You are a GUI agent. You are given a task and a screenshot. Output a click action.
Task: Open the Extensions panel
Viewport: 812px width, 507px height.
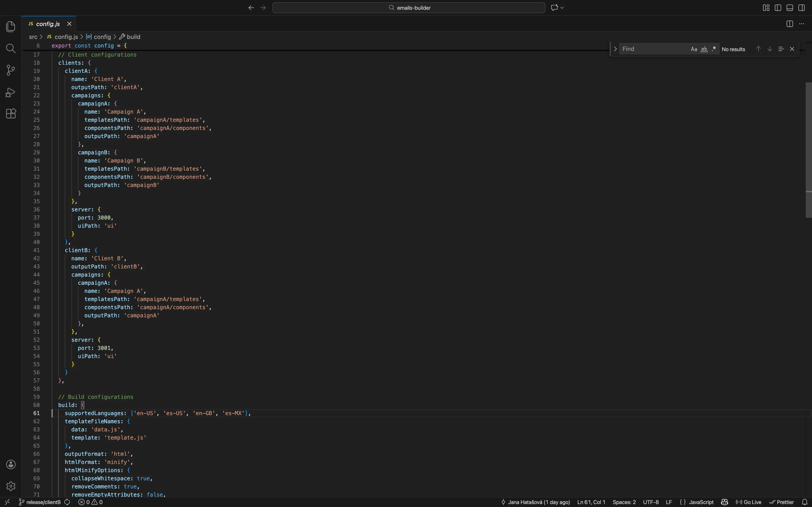coord(11,113)
